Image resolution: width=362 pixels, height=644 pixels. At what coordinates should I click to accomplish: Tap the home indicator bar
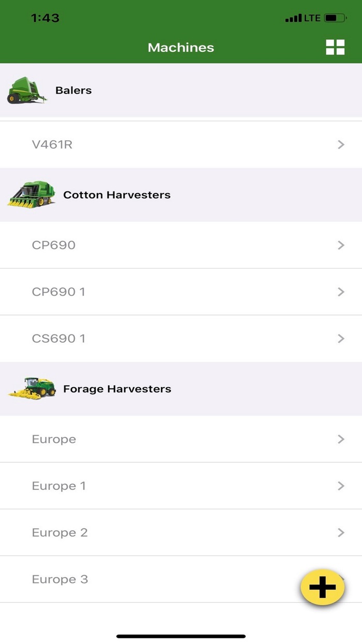click(x=181, y=636)
